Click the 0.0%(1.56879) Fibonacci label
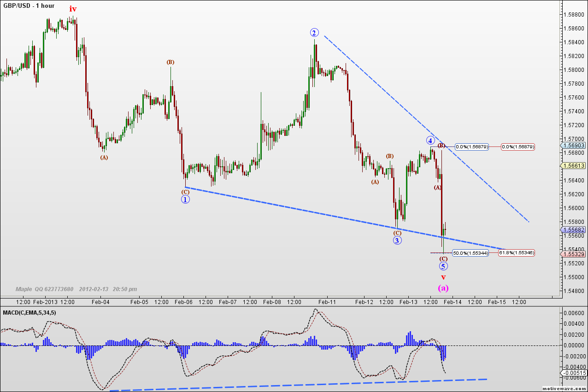Screen dimensions: 588x392 [x=471, y=147]
